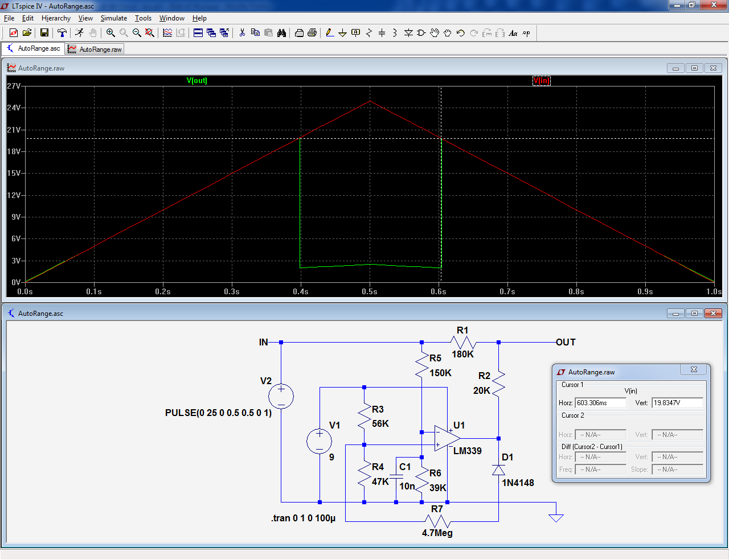
Task: Click the Find binoculars icon
Action: (x=281, y=33)
